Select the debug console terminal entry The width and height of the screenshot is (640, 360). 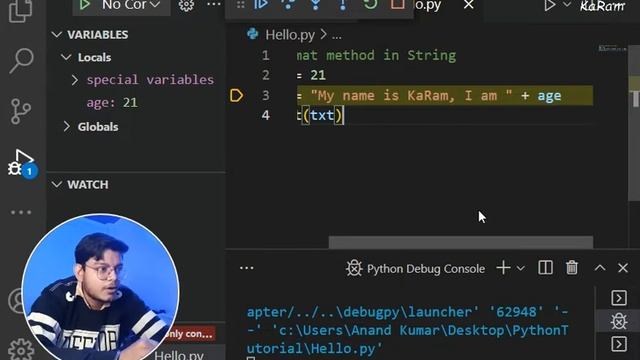point(619,321)
